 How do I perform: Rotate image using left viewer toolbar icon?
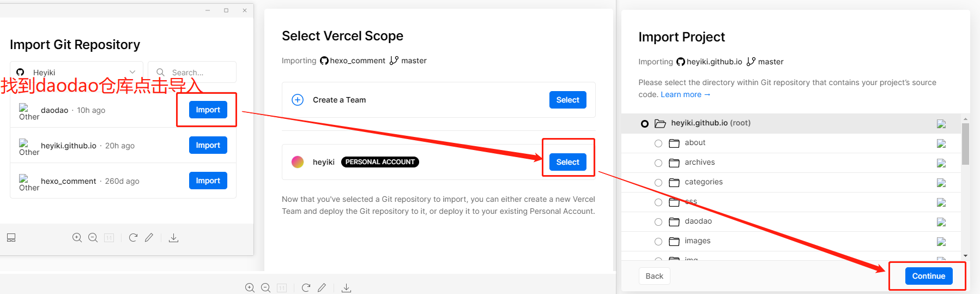point(133,238)
